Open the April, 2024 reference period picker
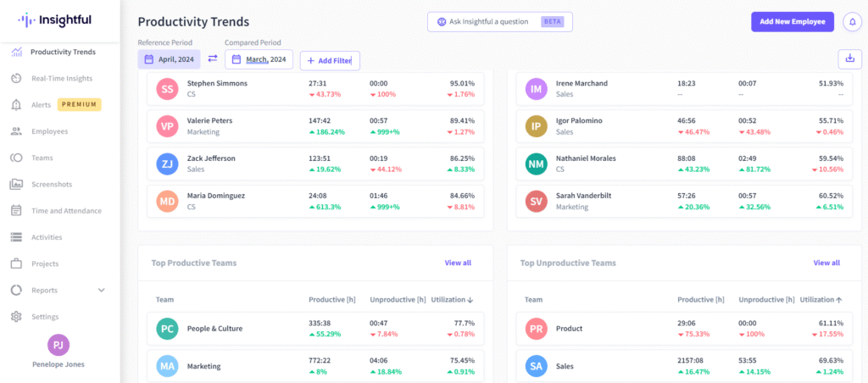 tap(170, 59)
